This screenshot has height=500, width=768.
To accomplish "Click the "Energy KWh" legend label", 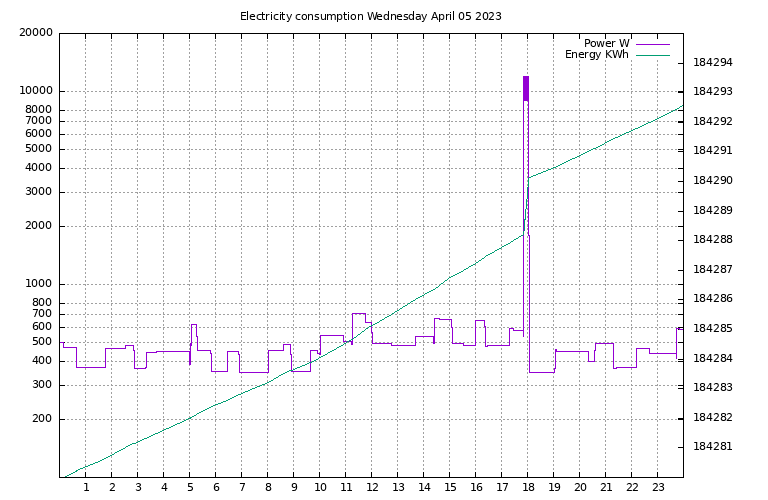I will pyautogui.click(x=597, y=54).
